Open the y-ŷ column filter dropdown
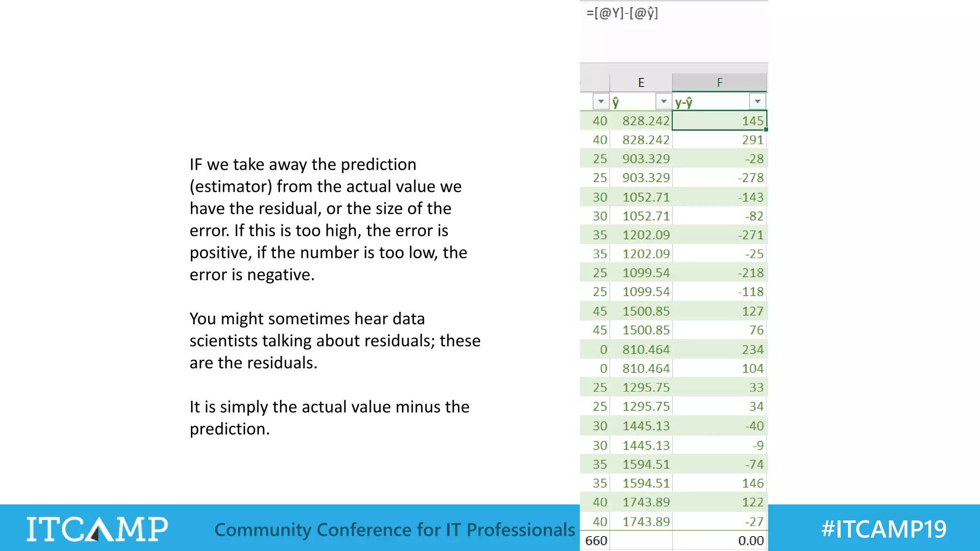The image size is (980, 551). (757, 101)
